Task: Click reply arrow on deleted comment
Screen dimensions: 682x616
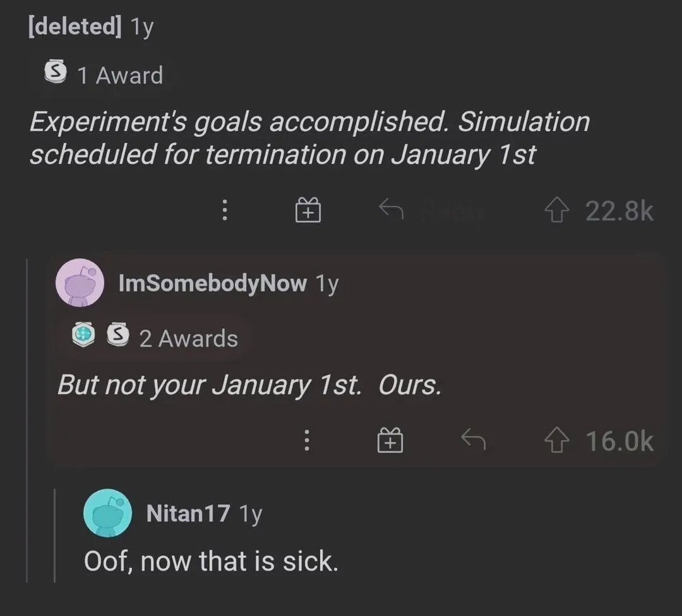Action: pos(392,209)
